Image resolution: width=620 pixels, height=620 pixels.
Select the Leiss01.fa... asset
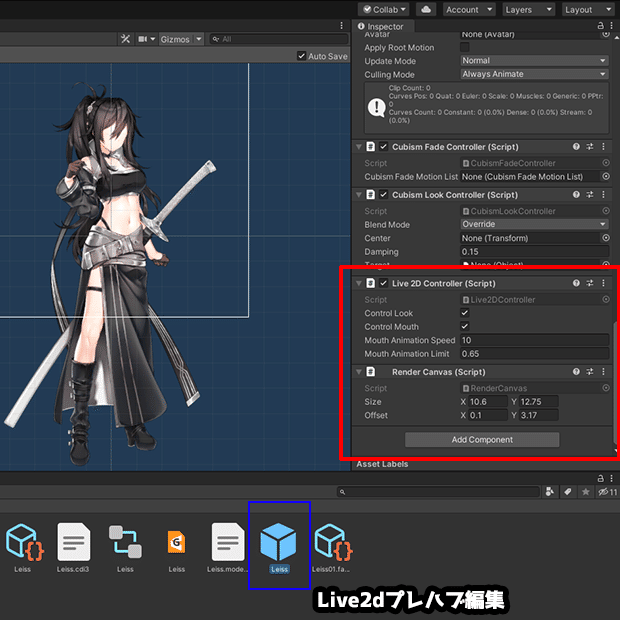(x=332, y=547)
